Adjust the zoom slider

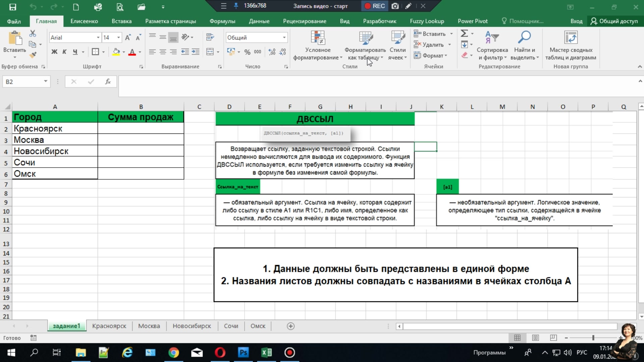tap(594, 338)
